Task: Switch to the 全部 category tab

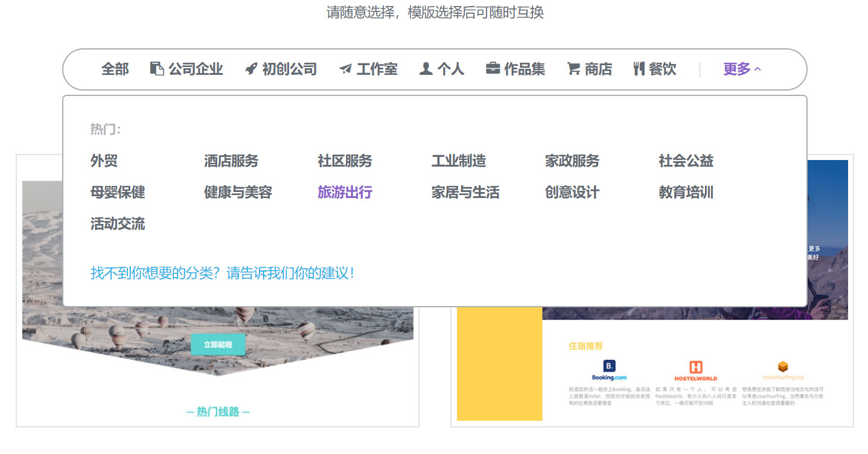Action: point(115,69)
